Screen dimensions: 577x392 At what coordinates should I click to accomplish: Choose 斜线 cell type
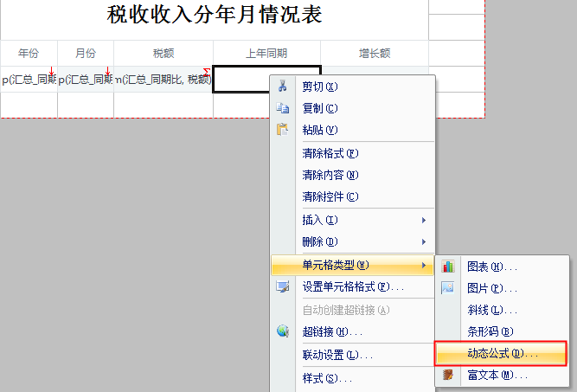tap(502, 310)
